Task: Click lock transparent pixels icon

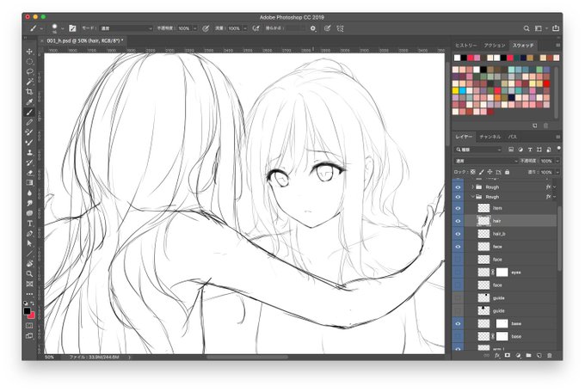Action: [472, 172]
